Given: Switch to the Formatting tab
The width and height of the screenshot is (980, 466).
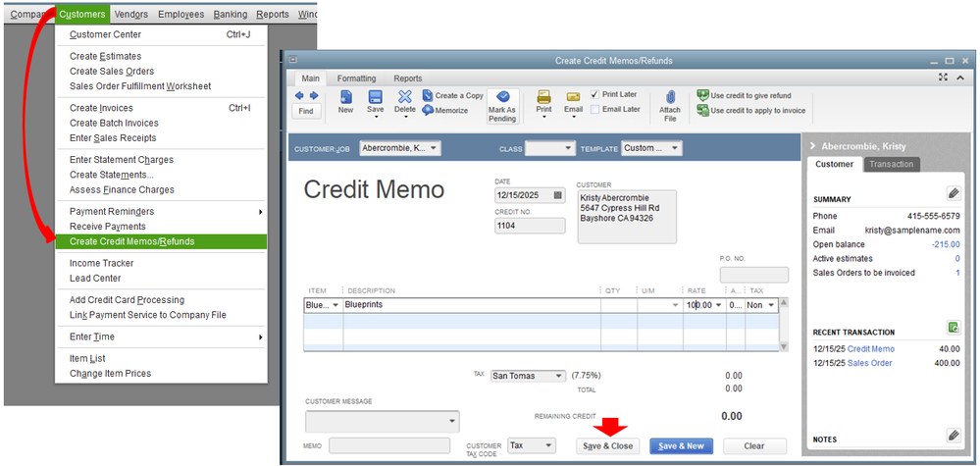Looking at the screenshot, I should 356,78.
